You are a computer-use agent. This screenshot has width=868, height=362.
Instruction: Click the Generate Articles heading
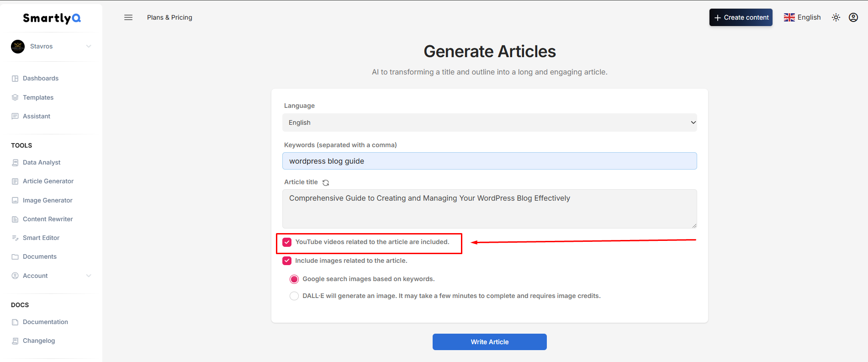[490, 51]
